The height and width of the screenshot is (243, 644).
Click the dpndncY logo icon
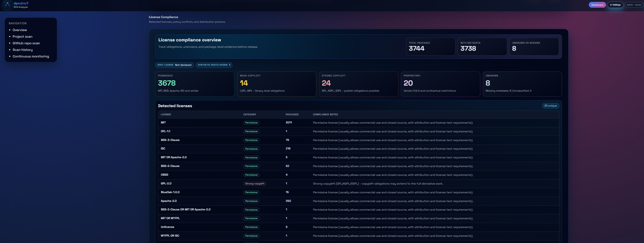8,5
